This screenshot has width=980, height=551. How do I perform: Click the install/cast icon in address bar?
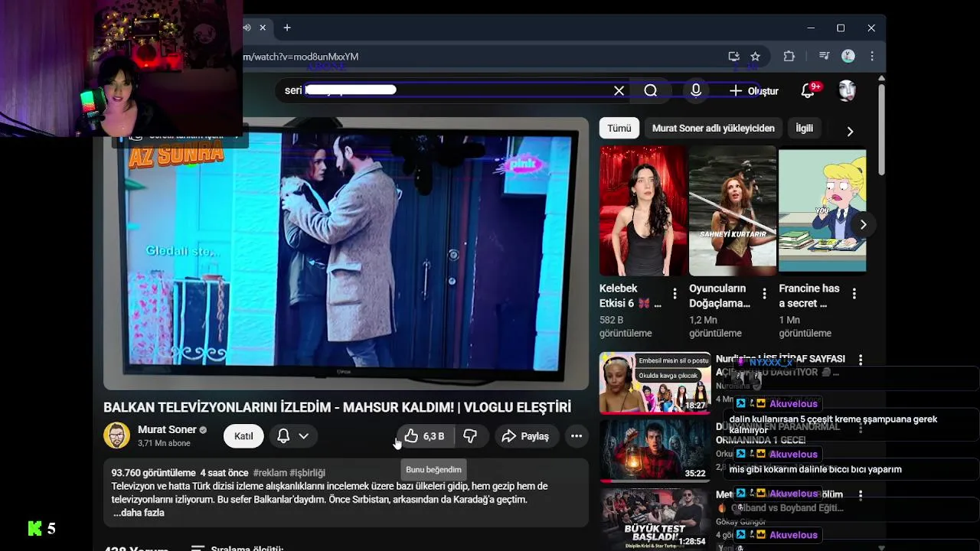[733, 57]
